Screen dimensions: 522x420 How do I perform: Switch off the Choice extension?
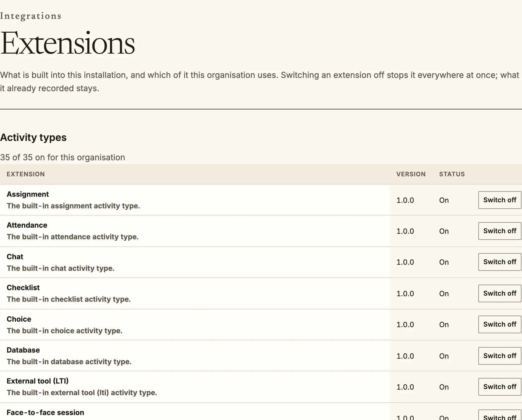coord(500,324)
